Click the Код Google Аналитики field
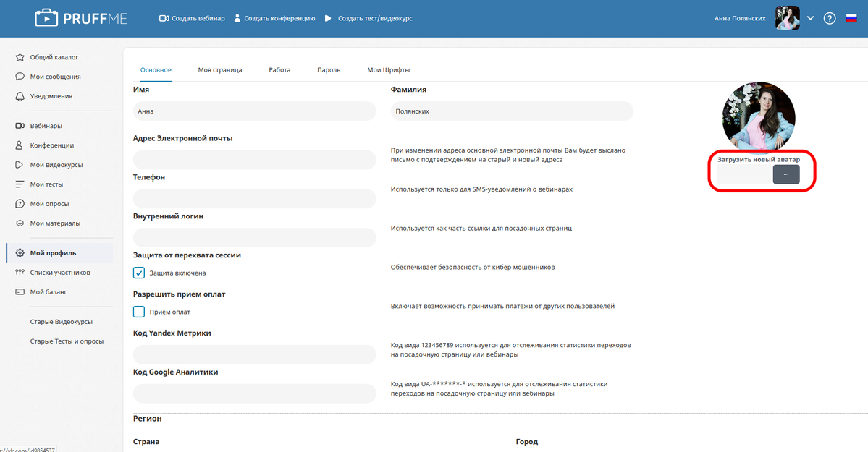 pyautogui.click(x=255, y=393)
